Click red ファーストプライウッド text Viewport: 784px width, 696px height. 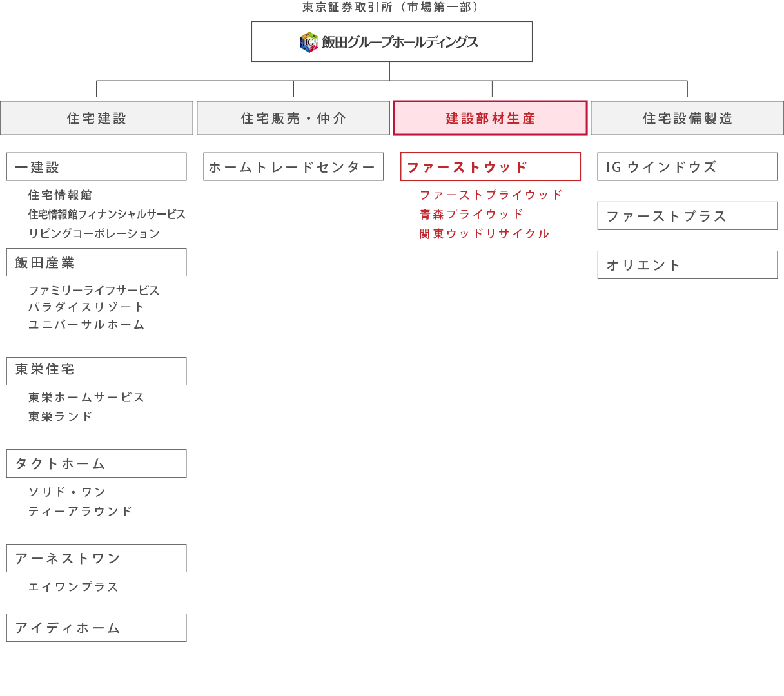491,195
